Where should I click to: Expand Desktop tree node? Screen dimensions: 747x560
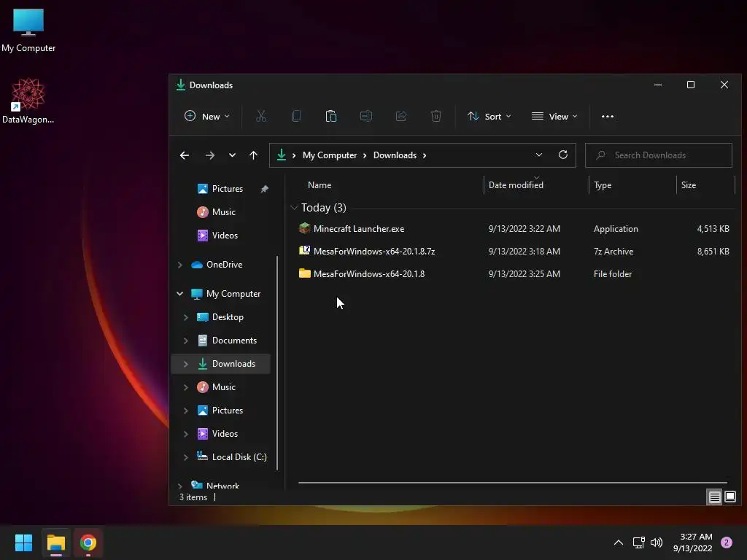(186, 317)
